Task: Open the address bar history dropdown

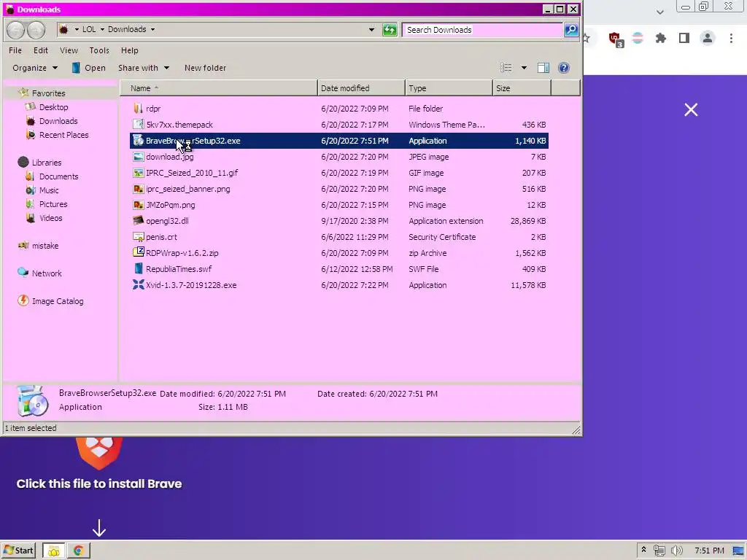Action: (x=371, y=29)
